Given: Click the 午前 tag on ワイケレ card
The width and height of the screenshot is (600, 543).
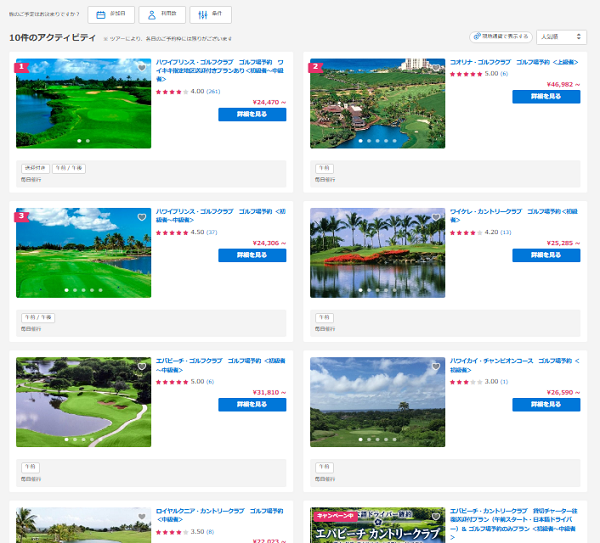Looking at the screenshot, I should (x=324, y=318).
